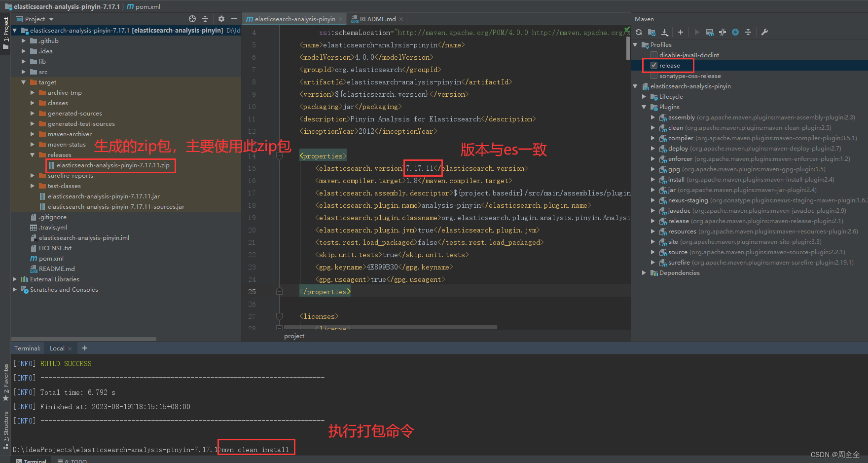
Task: Switch to README.md editor tab
Action: [377, 19]
